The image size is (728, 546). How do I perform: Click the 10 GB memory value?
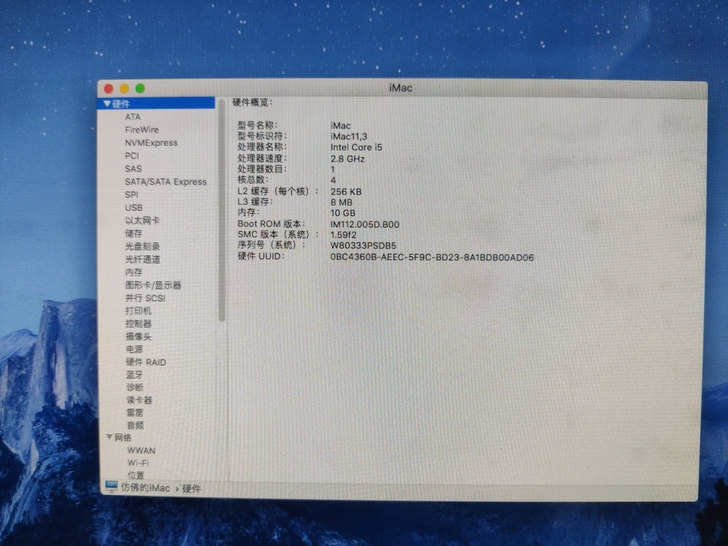pos(343,213)
